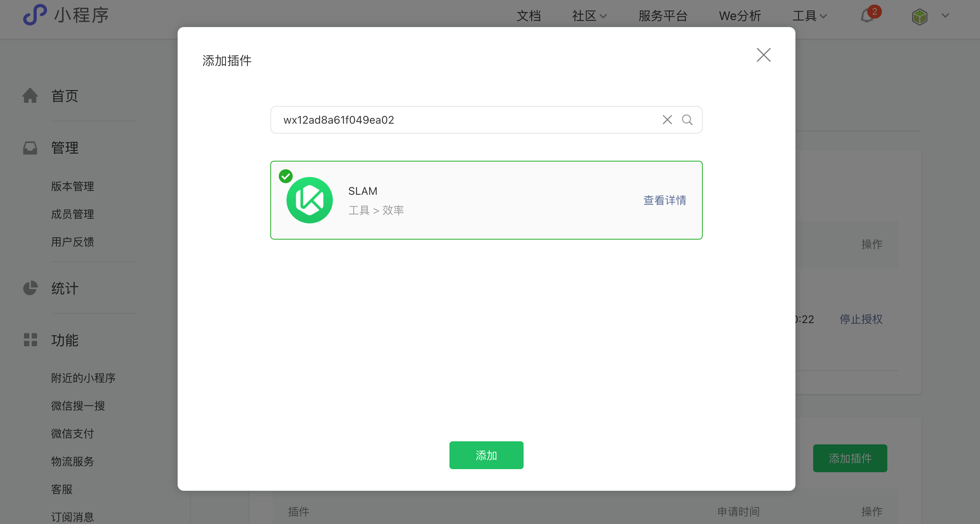Click the 功能 grid icon
980x524 pixels.
[30, 340]
